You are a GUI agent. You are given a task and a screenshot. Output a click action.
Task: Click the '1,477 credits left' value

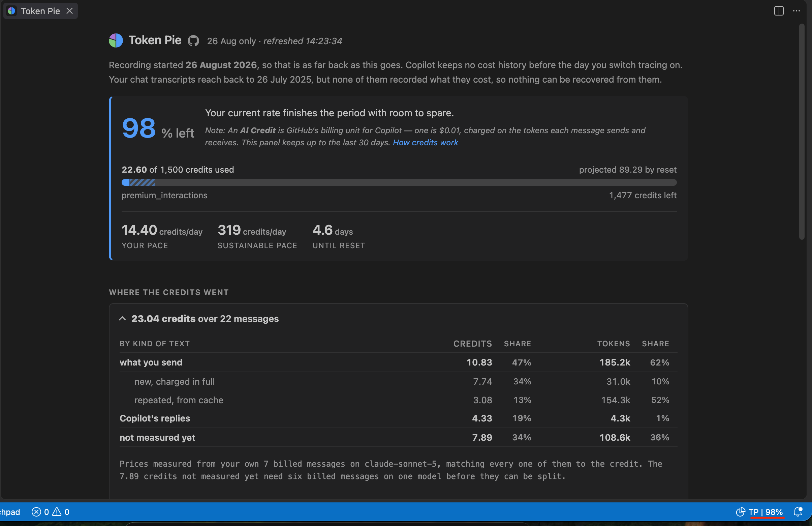pos(643,195)
